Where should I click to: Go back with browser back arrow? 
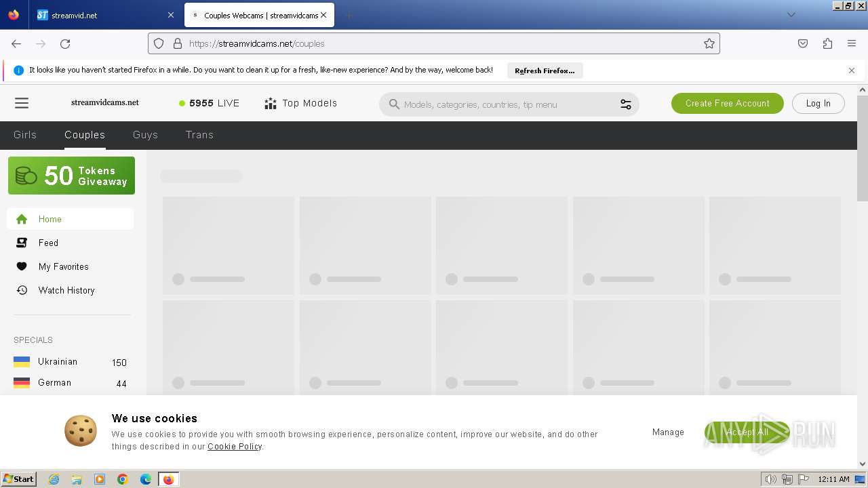pos(16,43)
